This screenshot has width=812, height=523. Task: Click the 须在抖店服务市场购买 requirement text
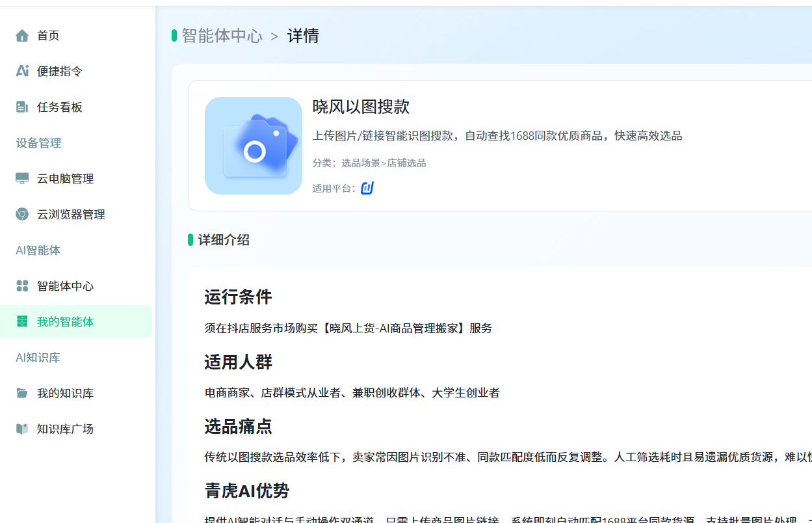348,329
